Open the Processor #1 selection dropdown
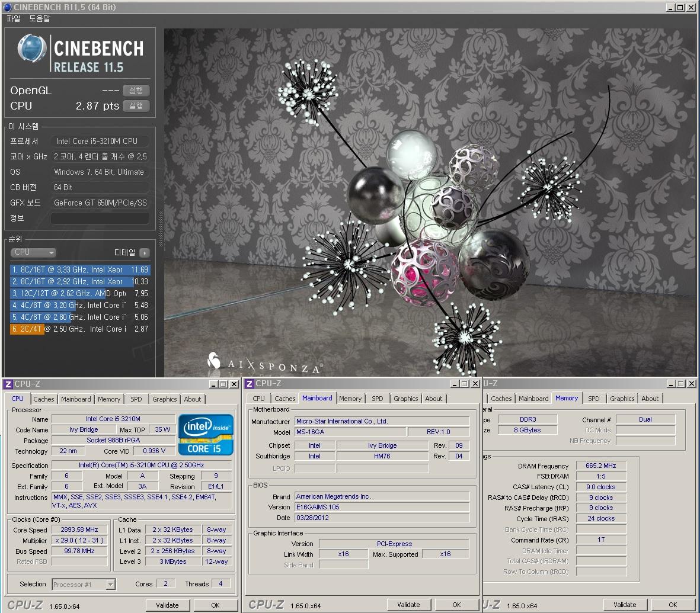The width and height of the screenshot is (700, 613). 84,584
